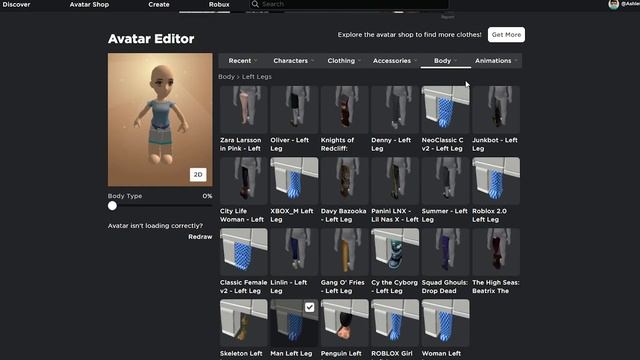The height and width of the screenshot is (360, 640).
Task: Select Summer - Left Leg thumbnail
Action: pos(446,181)
